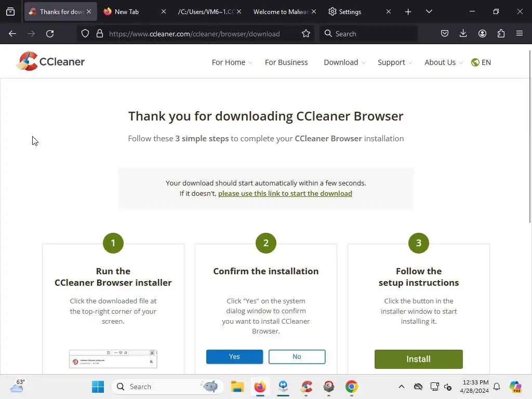The height and width of the screenshot is (399, 532).
Task: Open Google Chrome from taskbar
Action: [x=352, y=387]
